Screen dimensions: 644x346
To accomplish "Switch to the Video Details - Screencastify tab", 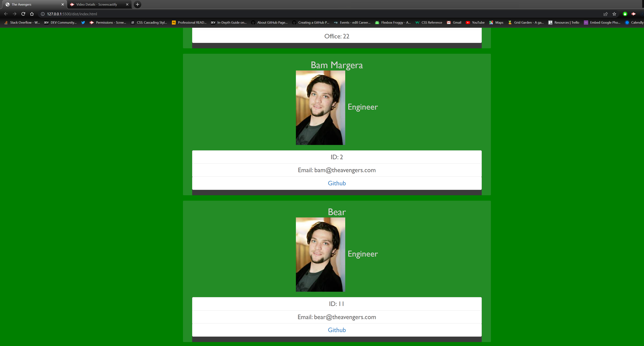I will pos(97,4).
